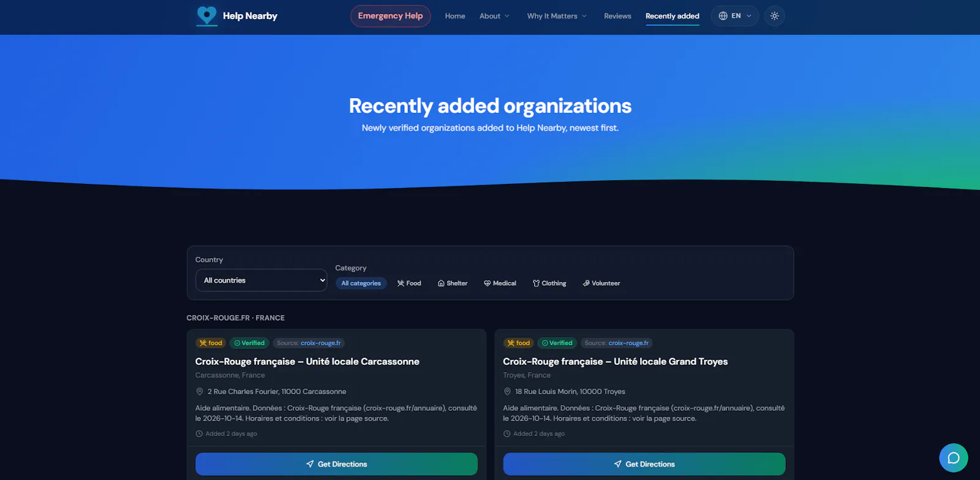Expand the About menu

(x=494, y=16)
